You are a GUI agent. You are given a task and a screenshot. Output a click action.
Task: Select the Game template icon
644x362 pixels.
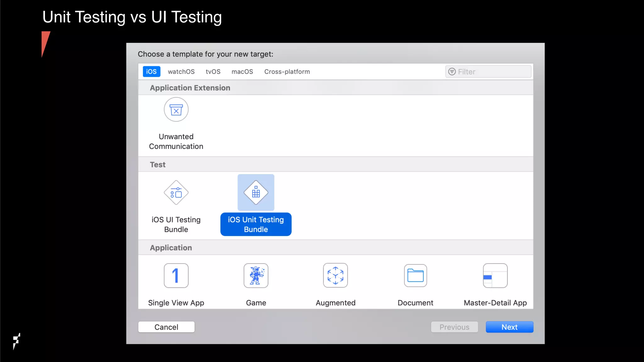(256, 276)
